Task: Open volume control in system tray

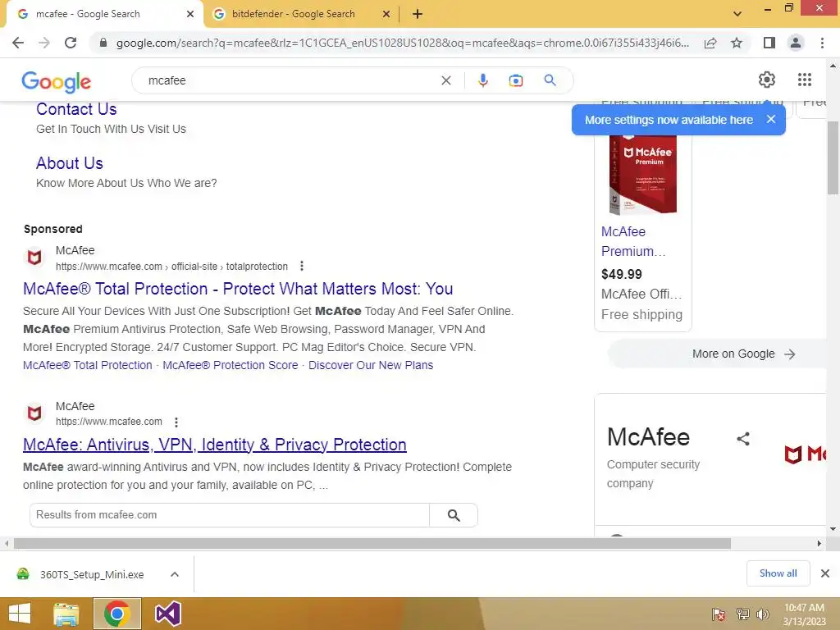Action: point(762,614)
